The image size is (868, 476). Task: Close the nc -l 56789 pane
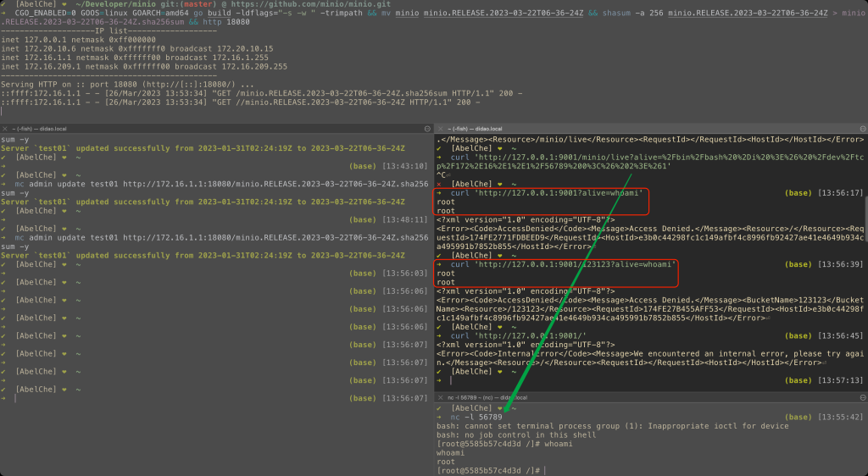coord(441,397)
